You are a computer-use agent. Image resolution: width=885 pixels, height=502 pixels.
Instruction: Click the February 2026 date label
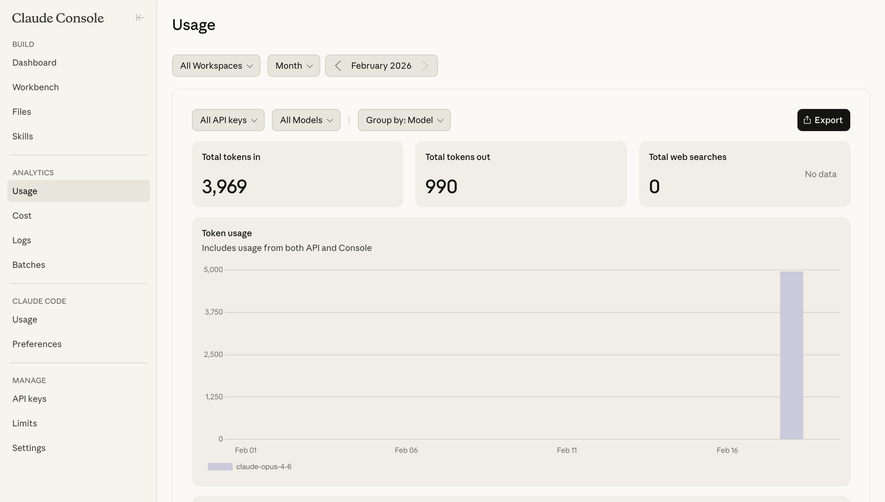(381, 66)
